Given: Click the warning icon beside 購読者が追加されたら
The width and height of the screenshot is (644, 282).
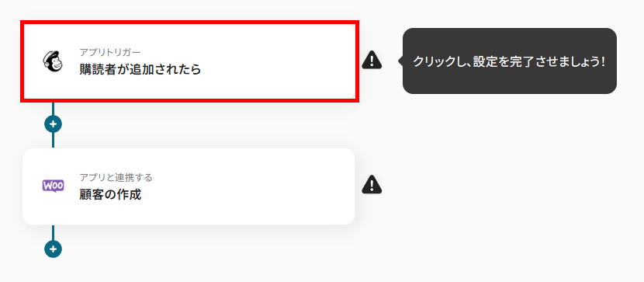Looking at the screenshot, I should pyautogui.click(x=372, y=60).
